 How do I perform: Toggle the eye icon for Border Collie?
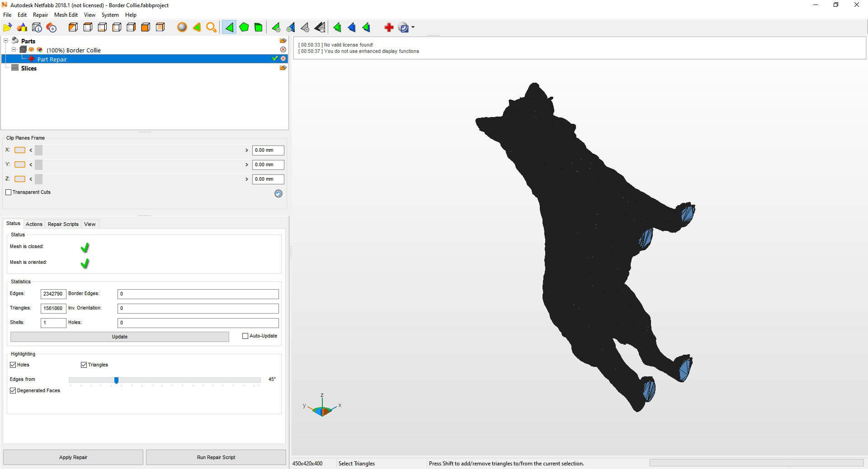[32, 50]
